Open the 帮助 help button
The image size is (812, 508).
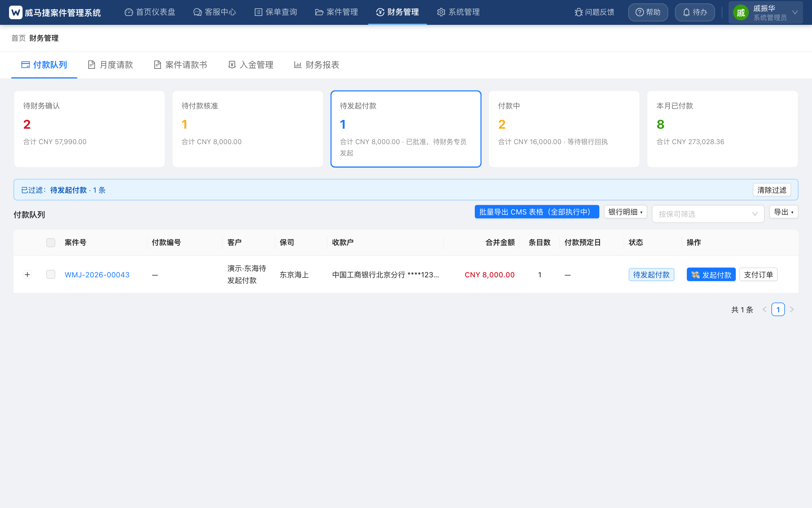(648, 12)
